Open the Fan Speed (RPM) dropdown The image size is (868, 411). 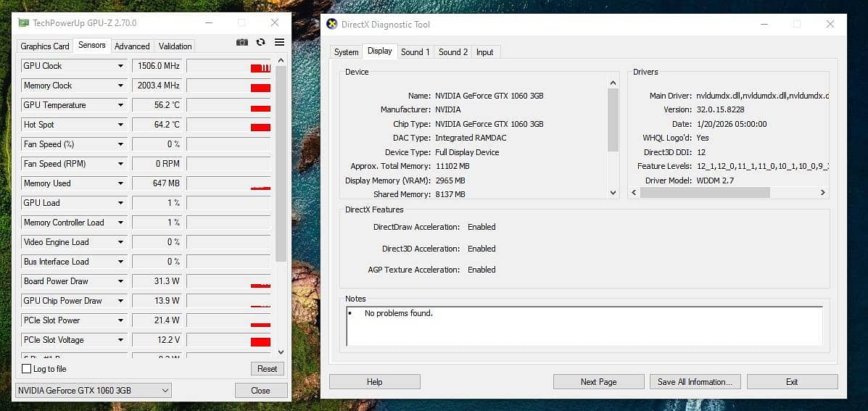(x=120, y=164)
